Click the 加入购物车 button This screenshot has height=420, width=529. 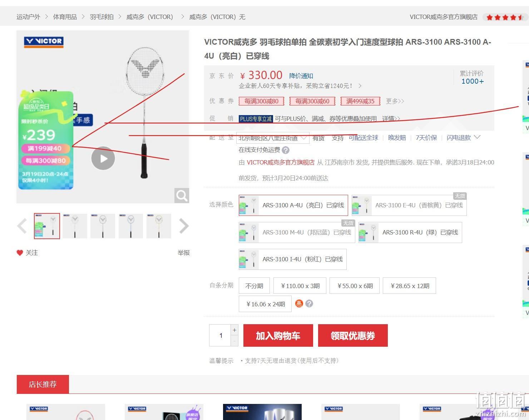click(278, 336)
